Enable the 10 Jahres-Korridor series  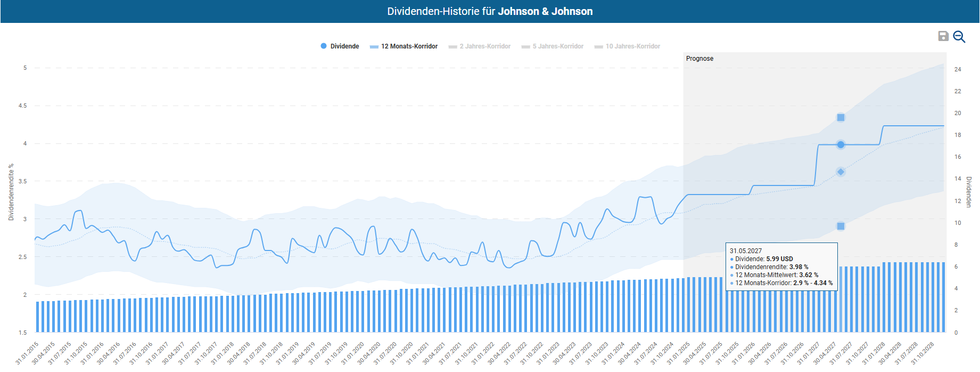(x=632, y=46)
